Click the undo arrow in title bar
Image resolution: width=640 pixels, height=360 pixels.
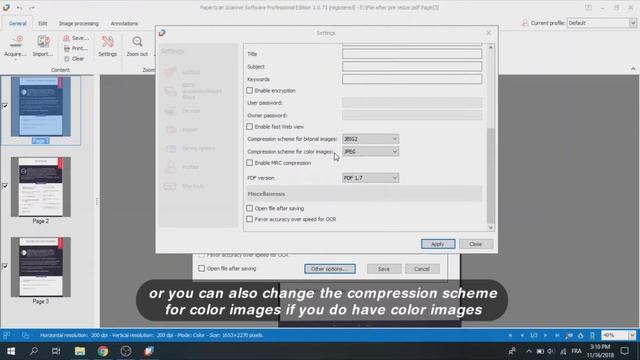(x=19, y=7)
